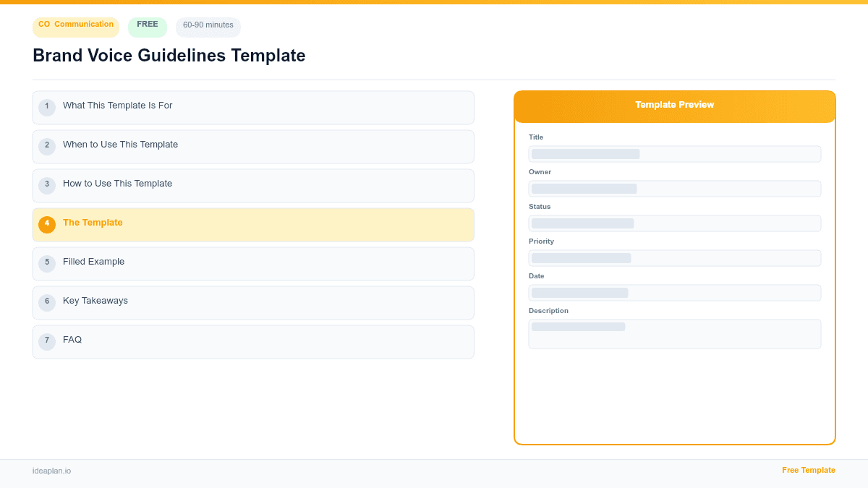The width and height of the screenshot is (868, 488).
Task: Open section 6 Key Takeaways
Action: pos(253,303)
